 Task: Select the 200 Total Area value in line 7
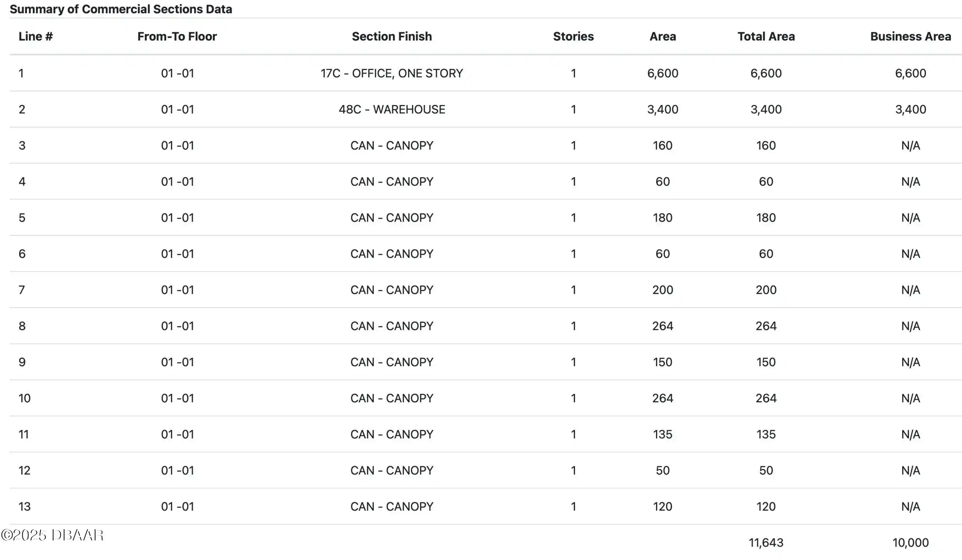tap(766, 290)
